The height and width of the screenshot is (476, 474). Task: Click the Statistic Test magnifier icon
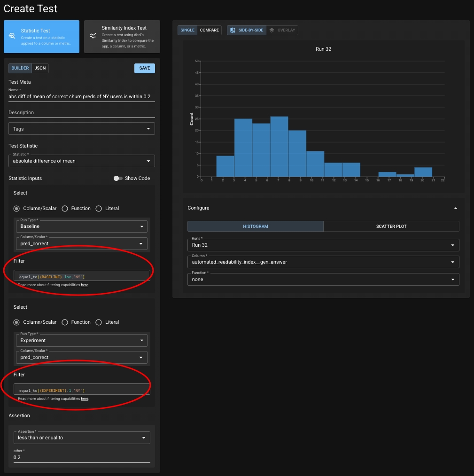point(12,36)
